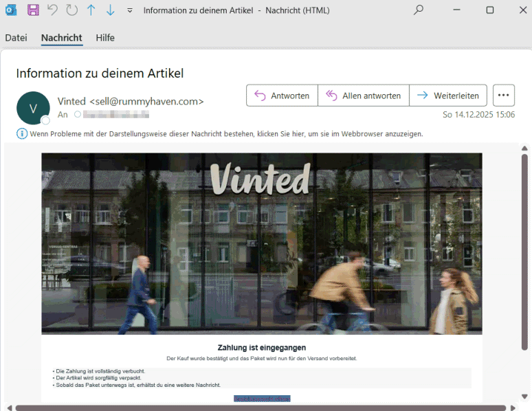Click the Redo arrow icon
The image size is (532, 411).
click(72, 10)
